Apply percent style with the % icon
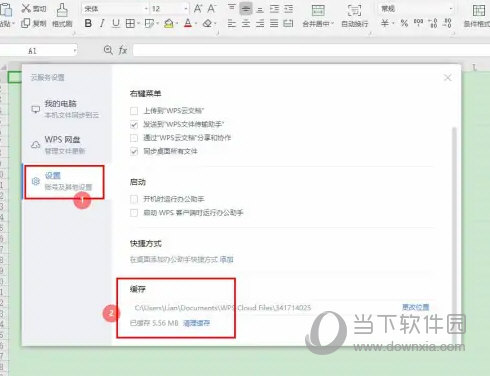 click(x=404, y=23)
